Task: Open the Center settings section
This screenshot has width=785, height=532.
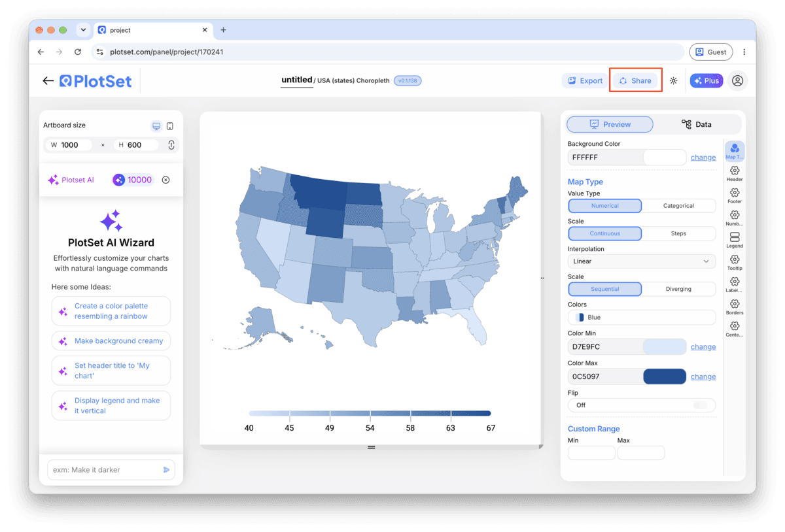Action: tap(735, 329)
